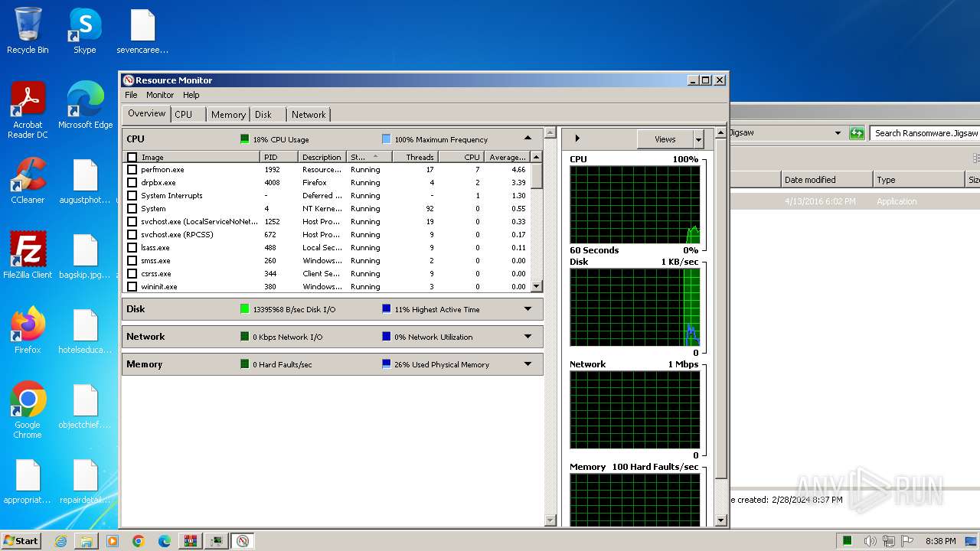
Task: Select the repairdetail... desktop file
Action: coord(85,481)
